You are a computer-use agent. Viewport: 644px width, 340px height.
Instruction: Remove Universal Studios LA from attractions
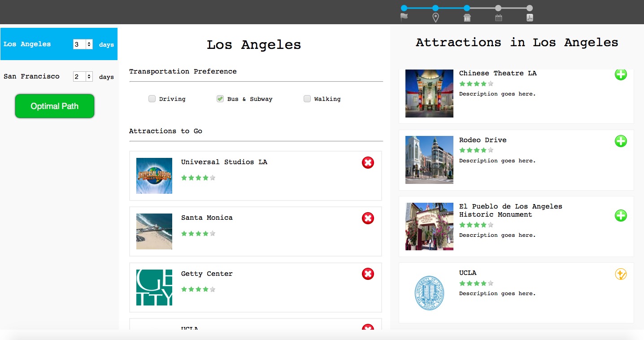click(368, 163)
